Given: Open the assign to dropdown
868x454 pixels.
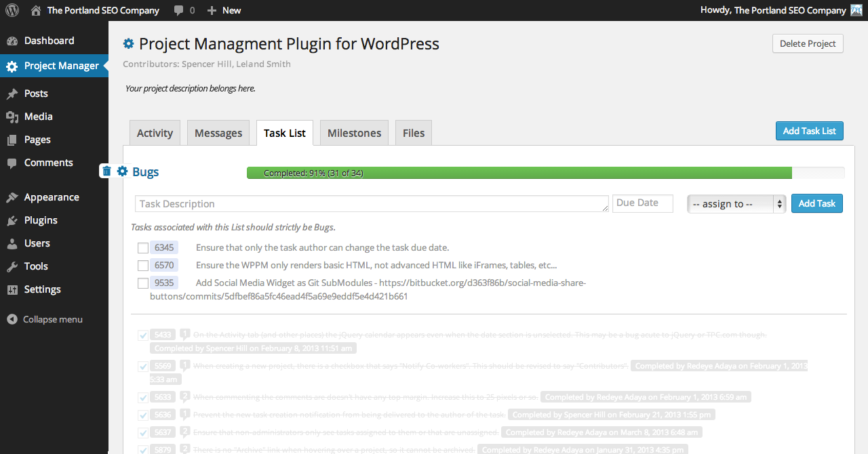Looking at the screenshot, I should (736, 204).
